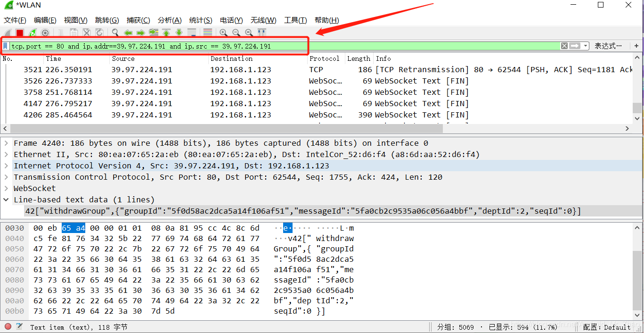Sort by the Length column header

coord(359,59)
